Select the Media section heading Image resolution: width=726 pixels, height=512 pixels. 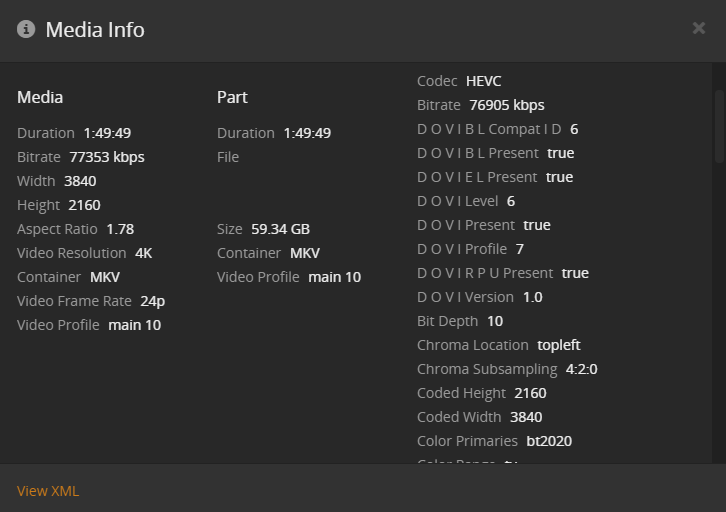(x=40, y=97)
